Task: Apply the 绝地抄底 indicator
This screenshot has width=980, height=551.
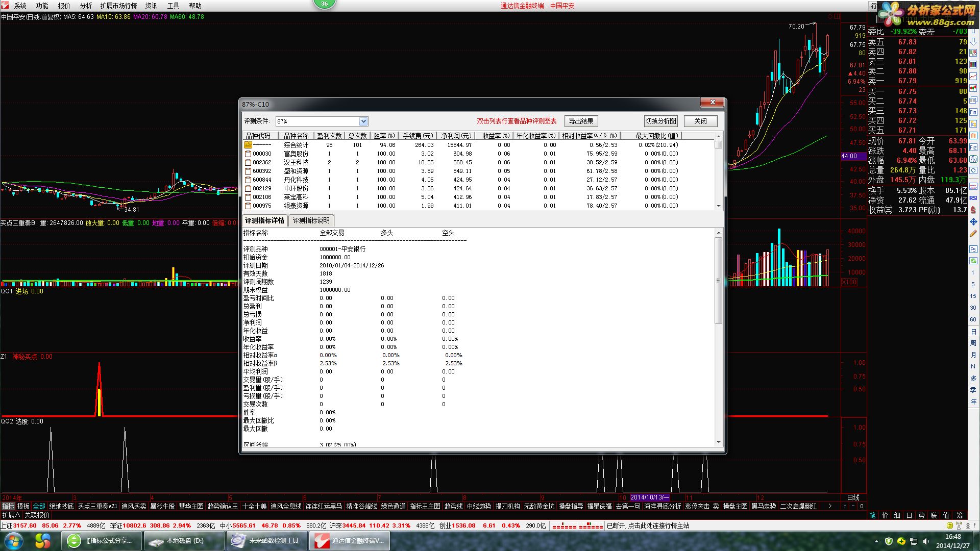Action: tap(61, 506)
